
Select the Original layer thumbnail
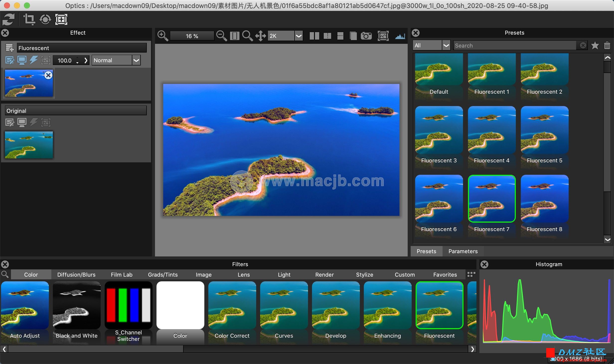tap(29, 145)
